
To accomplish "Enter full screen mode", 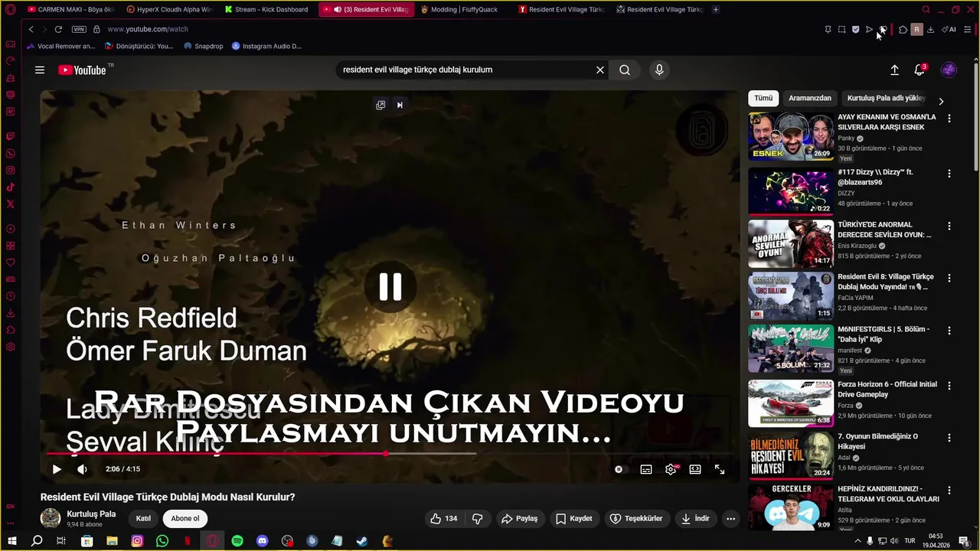I will pos(720,469).
